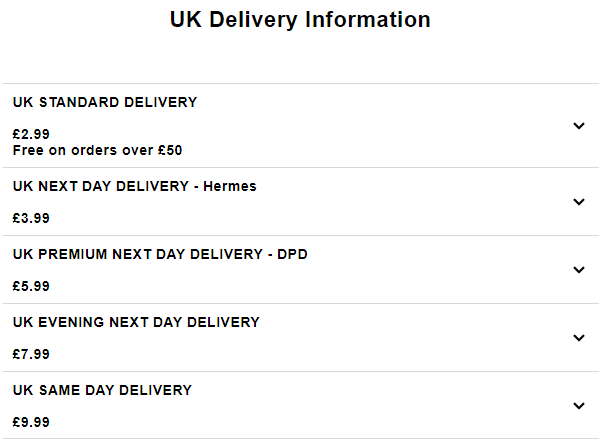Screen dimensions: 614x447
Task: Expand the Evening Next Day Delivery chevron
Action: point(579,338)
